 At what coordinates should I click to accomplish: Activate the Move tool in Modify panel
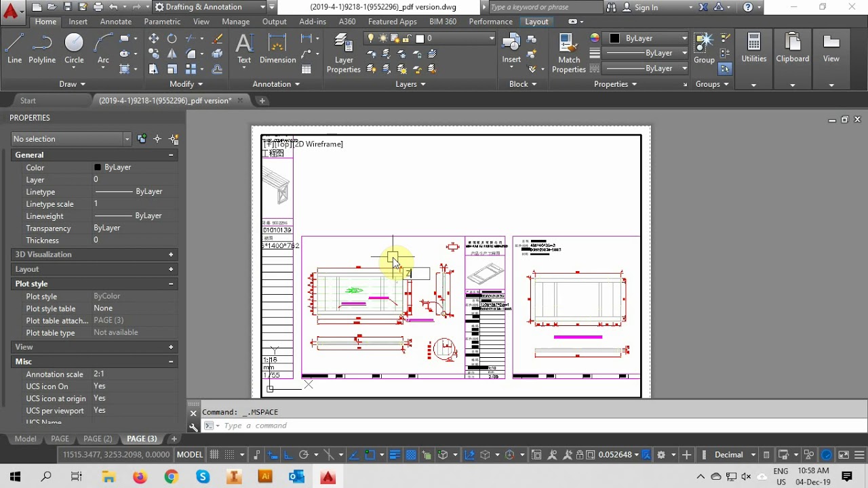(154, 39)
